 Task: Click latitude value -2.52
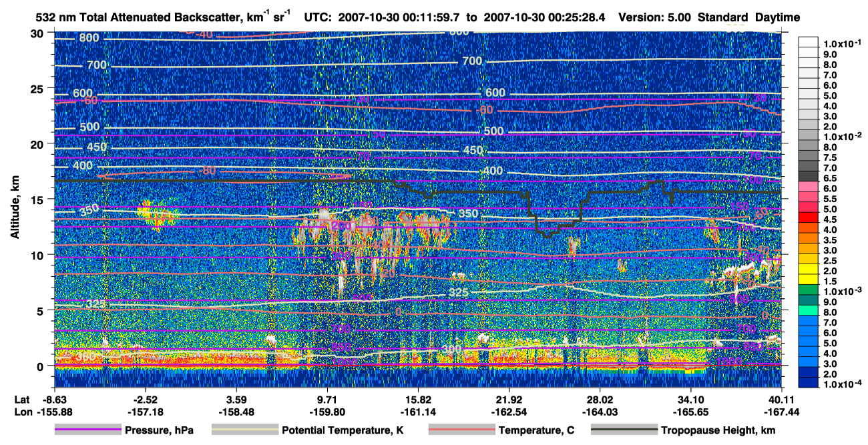pyautogui.click(x=146, y=399)
